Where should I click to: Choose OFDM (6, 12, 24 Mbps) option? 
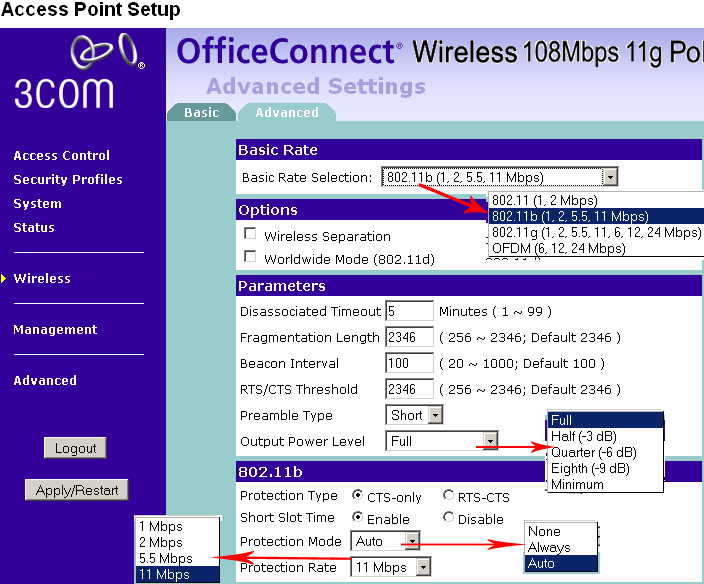(595, 248)
